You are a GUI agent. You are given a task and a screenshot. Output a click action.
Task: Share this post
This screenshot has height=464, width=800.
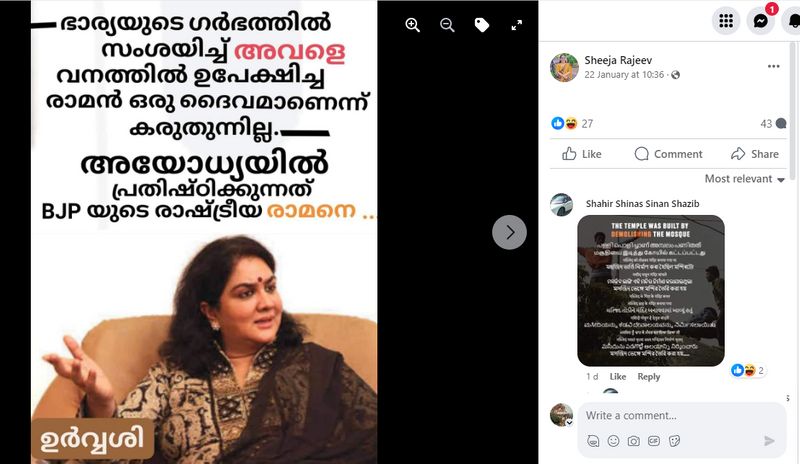[x=755, y=154]
